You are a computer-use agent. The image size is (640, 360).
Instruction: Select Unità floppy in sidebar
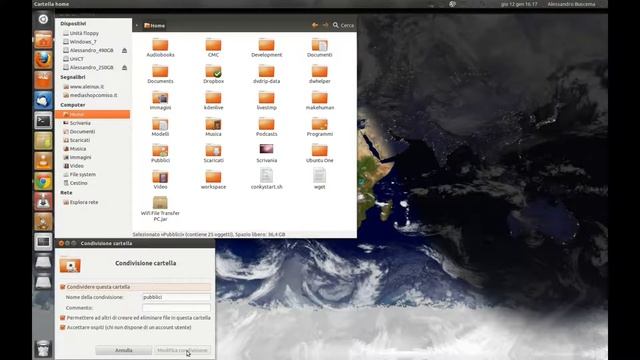81,33
